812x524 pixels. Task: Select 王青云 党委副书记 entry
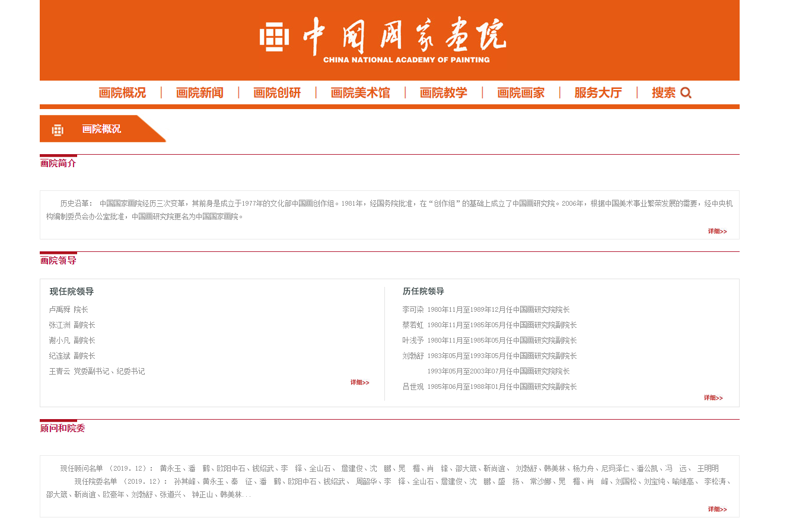(97, 371)
